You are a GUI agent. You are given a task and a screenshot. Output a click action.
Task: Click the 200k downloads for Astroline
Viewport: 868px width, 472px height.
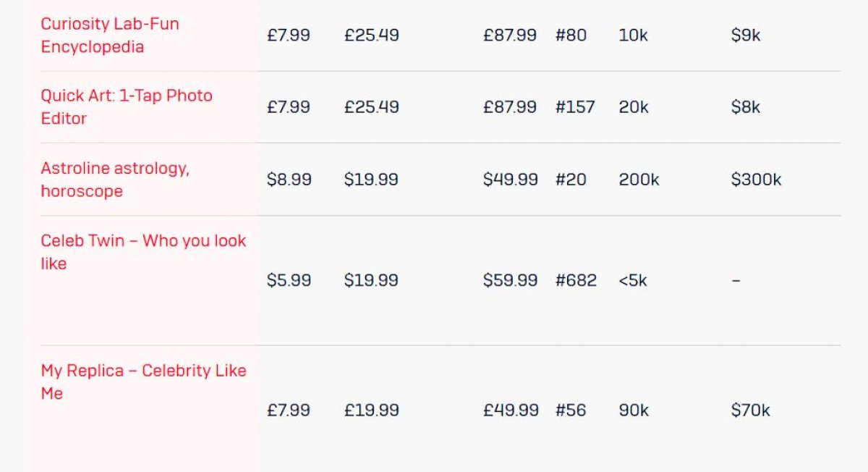pyautogui.click(x=639, y=180)
